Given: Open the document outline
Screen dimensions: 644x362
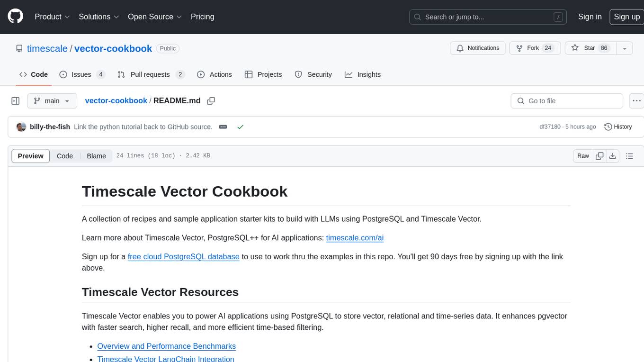Looking at the screenshot, I should tap(629, 156).
